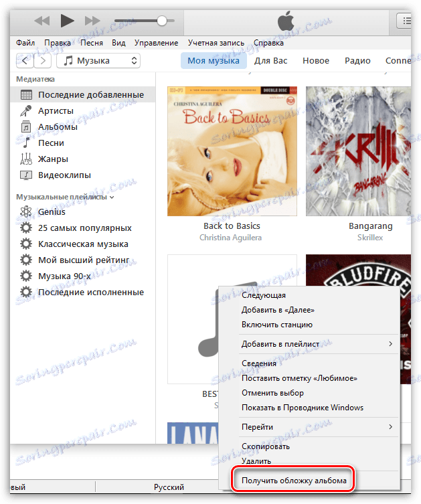Viewport: 421px width, 504px height.
Task: Click the Play button
Action: tap(67, 21)
